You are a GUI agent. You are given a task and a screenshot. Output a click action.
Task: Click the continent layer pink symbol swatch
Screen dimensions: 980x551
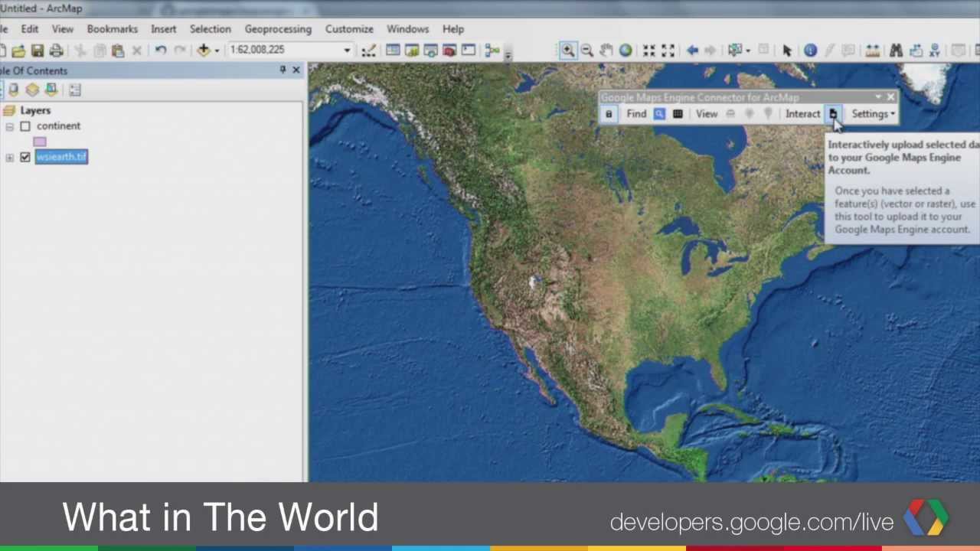pos(40,142)
